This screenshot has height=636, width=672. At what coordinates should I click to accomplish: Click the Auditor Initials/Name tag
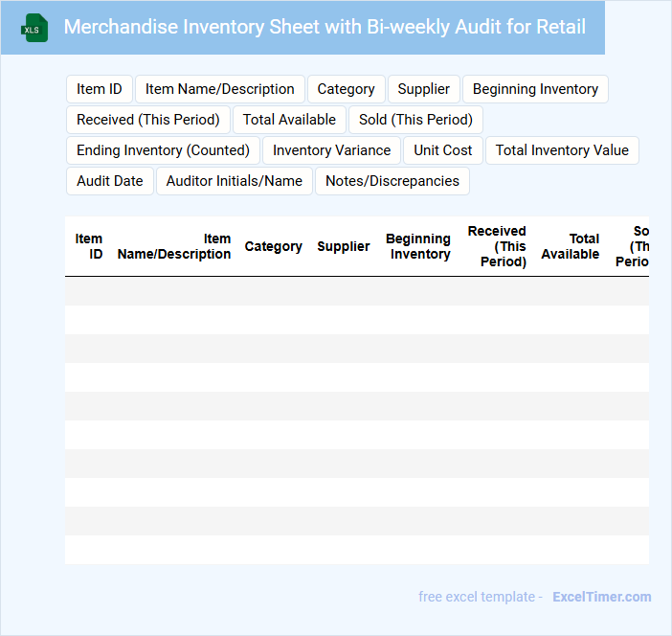click(234, 181)
